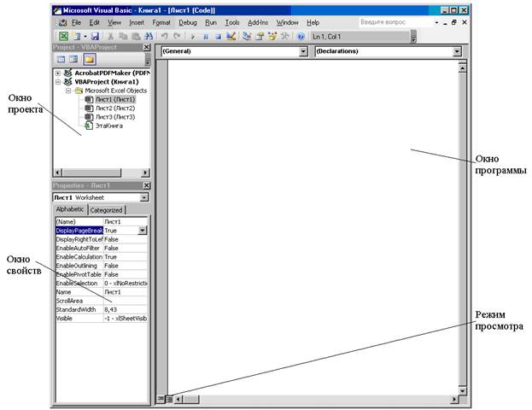Open the DisplayPageBreaks True value dropdown
Image resolution: width=532 pixels, height=410 pixels.
point(143,231)
